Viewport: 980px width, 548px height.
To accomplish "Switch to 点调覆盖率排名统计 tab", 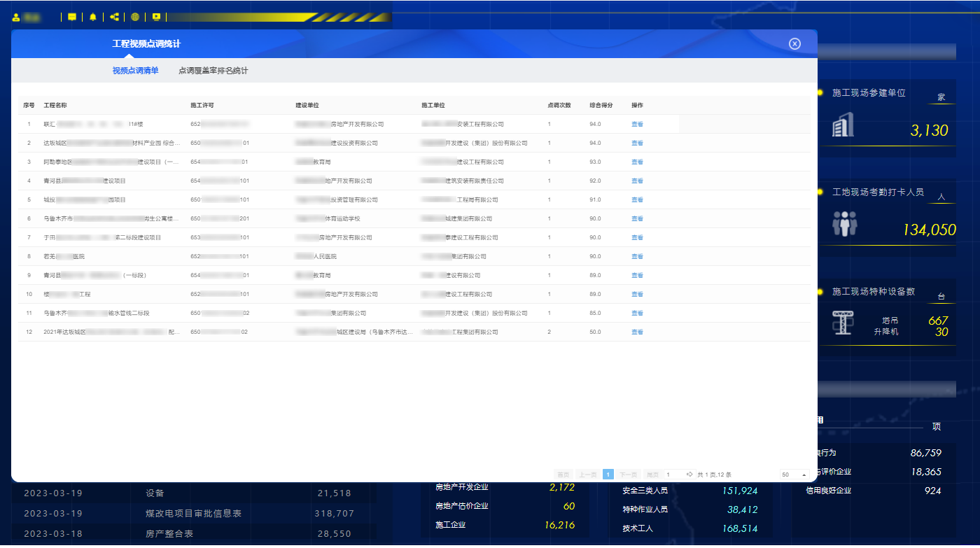I will click(213, 71).
